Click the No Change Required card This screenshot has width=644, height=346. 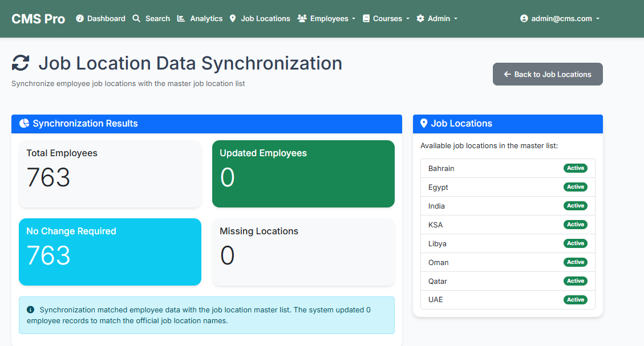coord(110,252)
